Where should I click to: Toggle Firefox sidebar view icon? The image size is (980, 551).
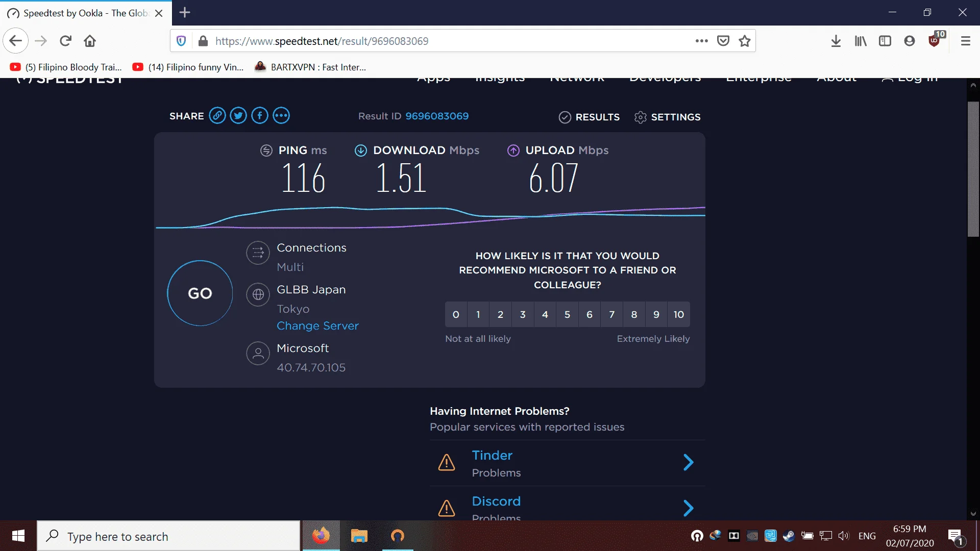[x=885, y=41]
